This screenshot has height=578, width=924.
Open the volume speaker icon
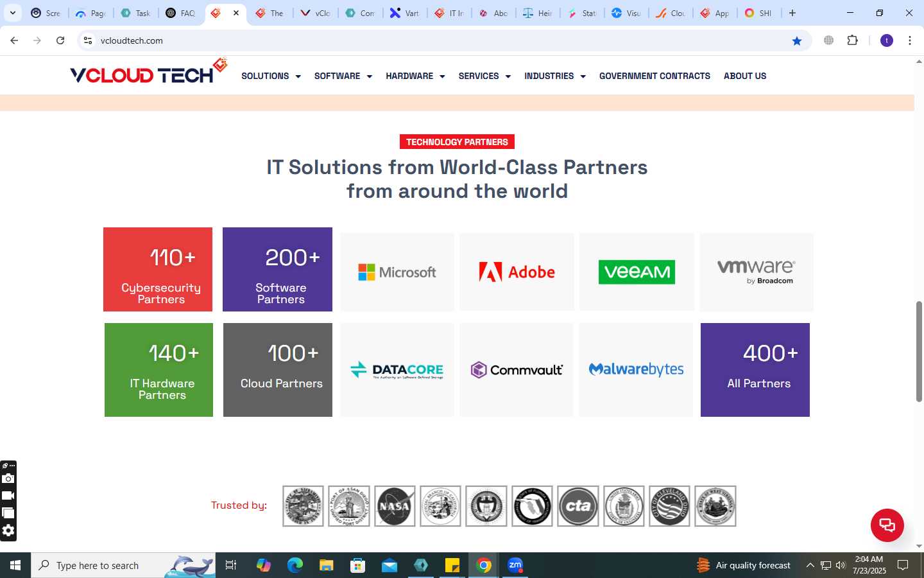tap(841, 565)
